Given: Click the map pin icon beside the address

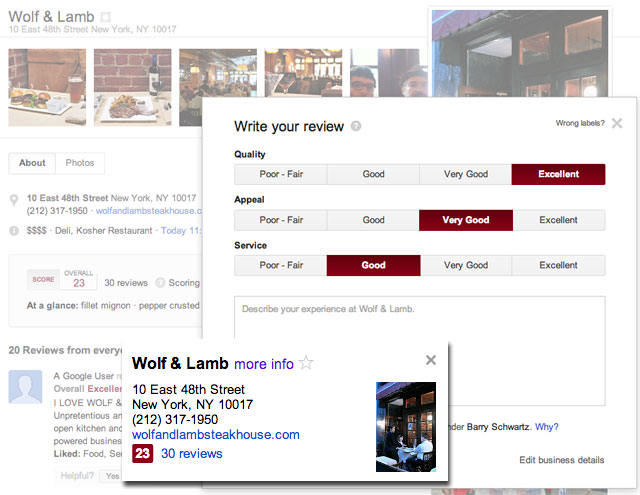Looking at the screenshot, I should [14, 200].
